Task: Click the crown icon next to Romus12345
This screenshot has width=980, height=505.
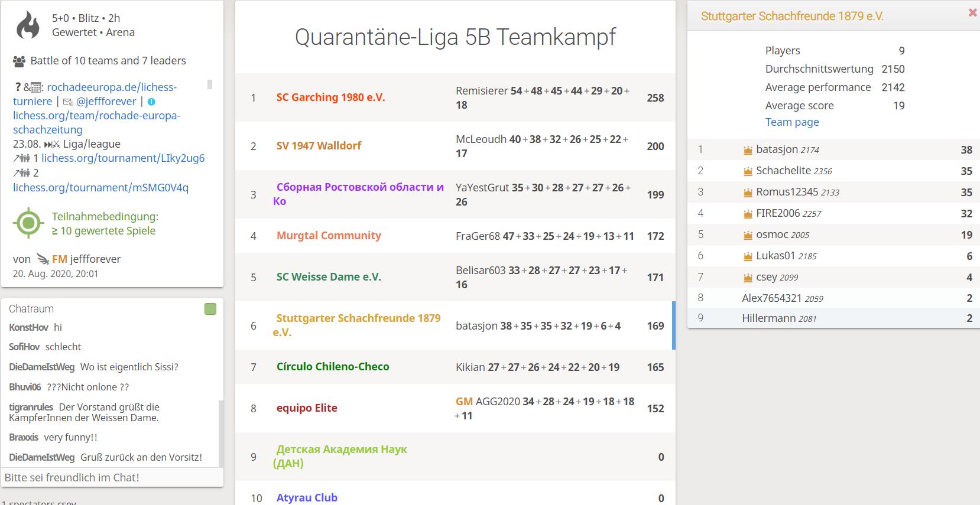Action: [x=748, y=193]
